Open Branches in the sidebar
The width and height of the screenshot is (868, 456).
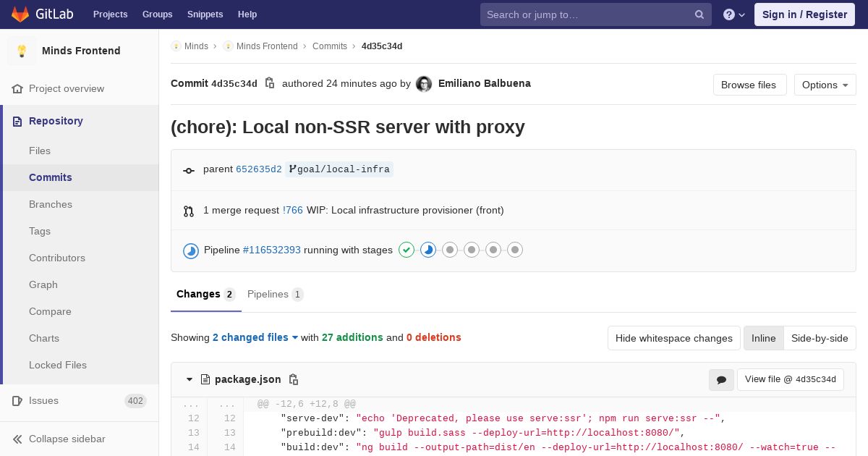click(51, 204)
